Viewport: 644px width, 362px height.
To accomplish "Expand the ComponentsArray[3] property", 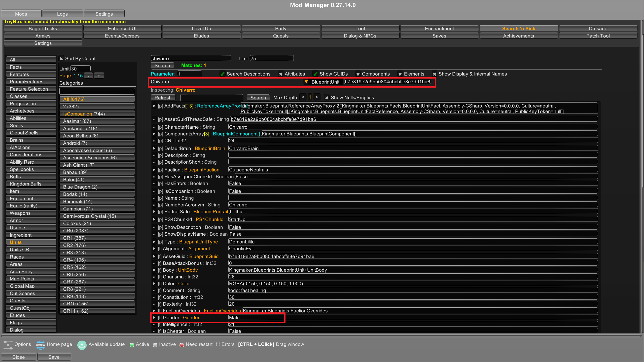I will tap(154, 134).
